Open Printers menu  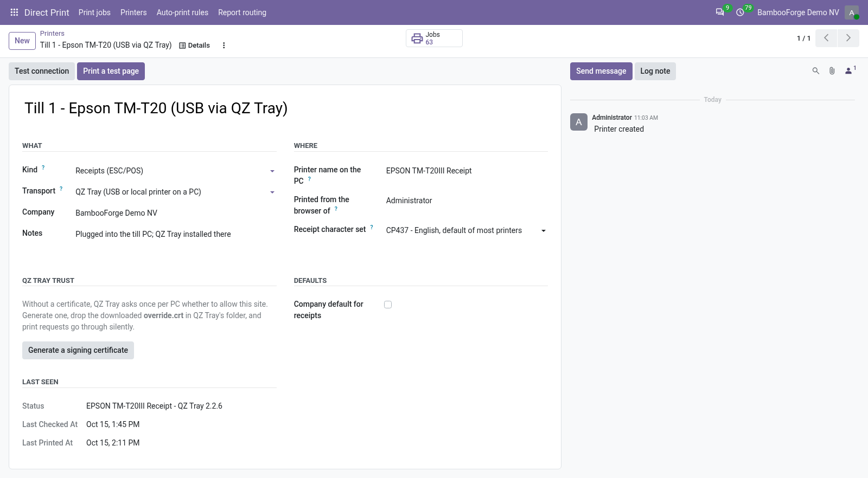133,12
